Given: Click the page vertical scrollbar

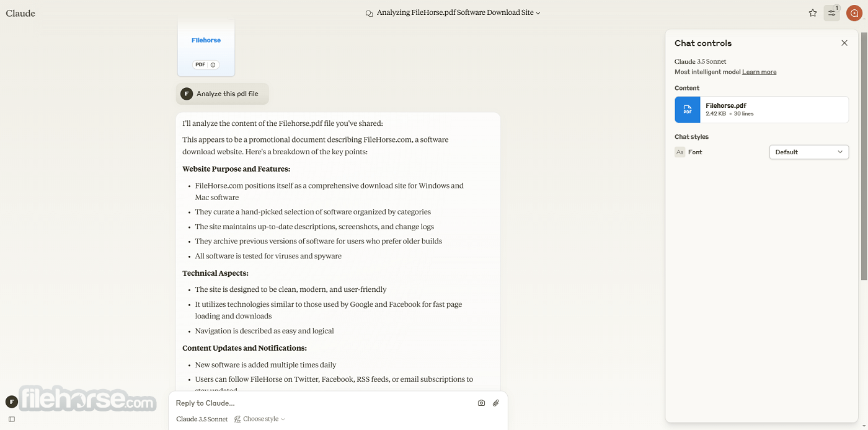Looking at the screenshot, I should tap(864, 155).
